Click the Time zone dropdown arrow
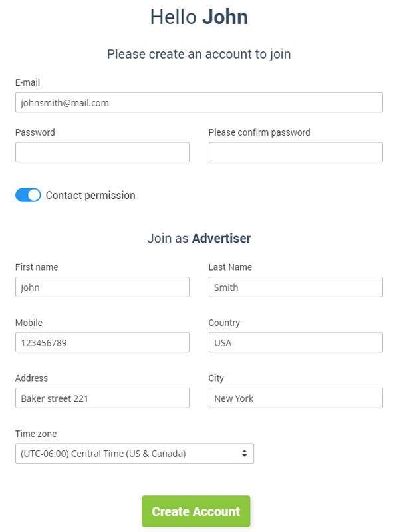The width and height of the screenshot is (399, 532). pyautogui.click(x=244, y=454)
